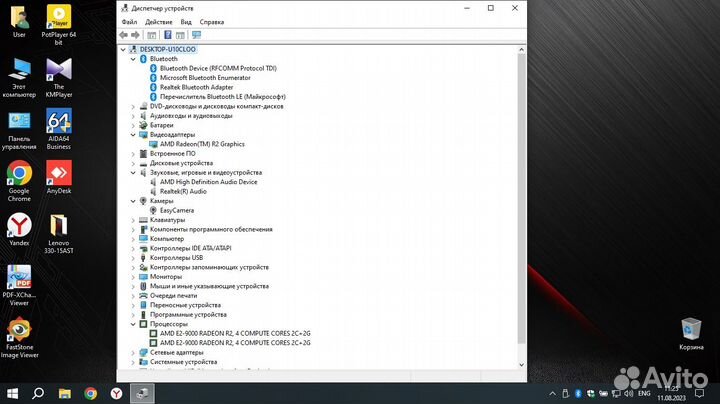Click the tree scrollbar down arrow
The image size is (720, 404).
[521, 365]
